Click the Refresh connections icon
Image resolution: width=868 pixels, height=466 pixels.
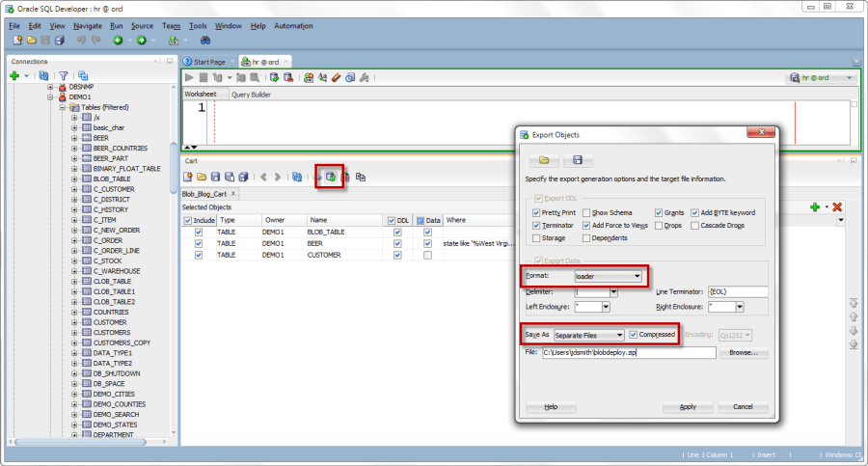pyautogui.click(x=43, y=75)
